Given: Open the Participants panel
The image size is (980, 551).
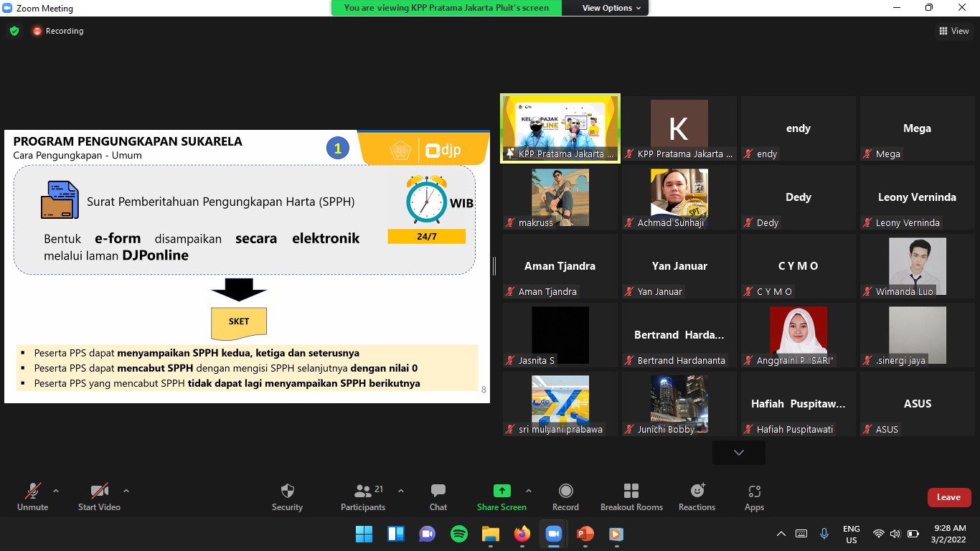Looking at the screenshot, I should [364, 497].
